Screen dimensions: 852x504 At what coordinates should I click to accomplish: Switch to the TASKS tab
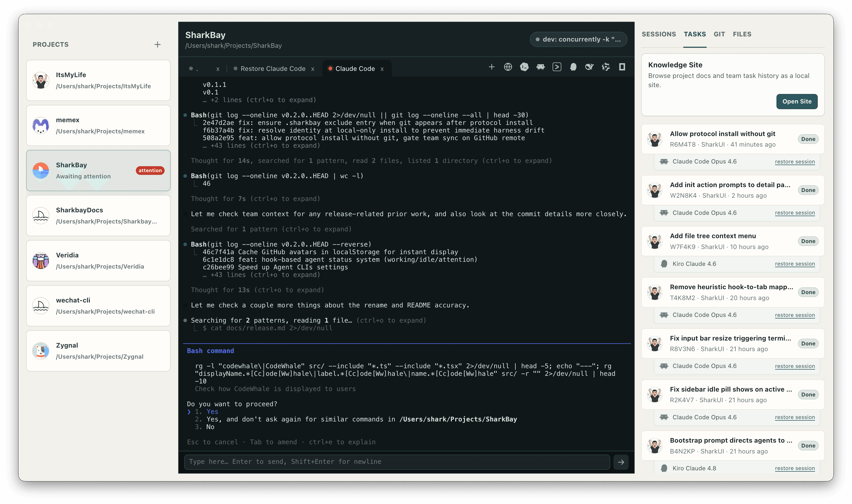point(694,34)
